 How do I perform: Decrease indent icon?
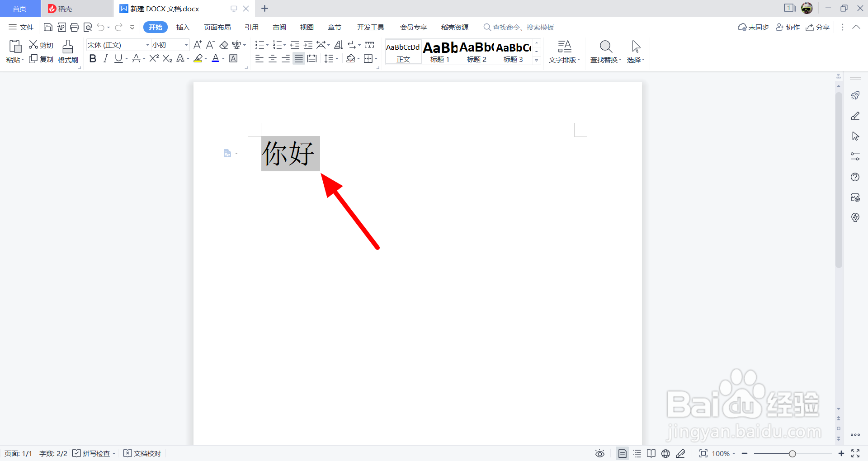(295, 45)
